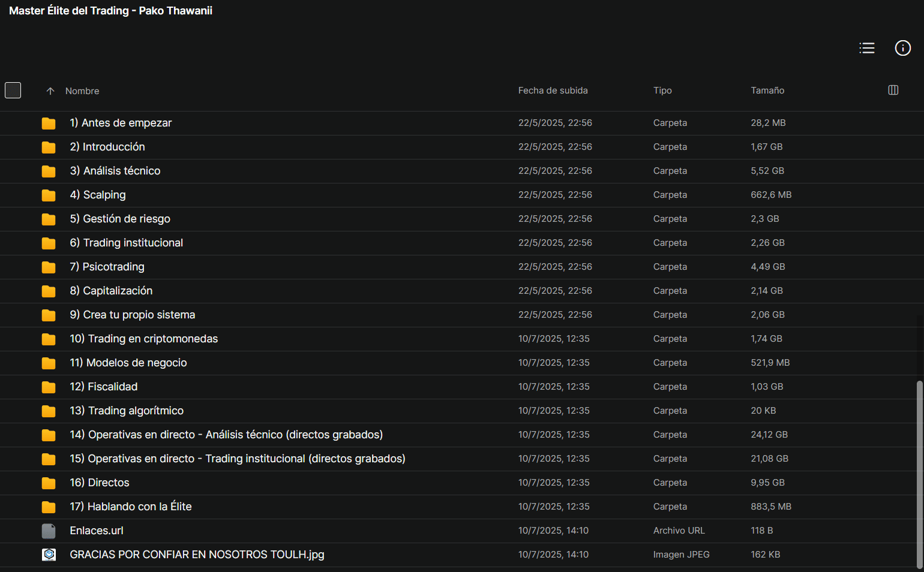
Task: Click image icon of GRACIAS POR CONFIAR jpg
Action: tap(49, 555)
